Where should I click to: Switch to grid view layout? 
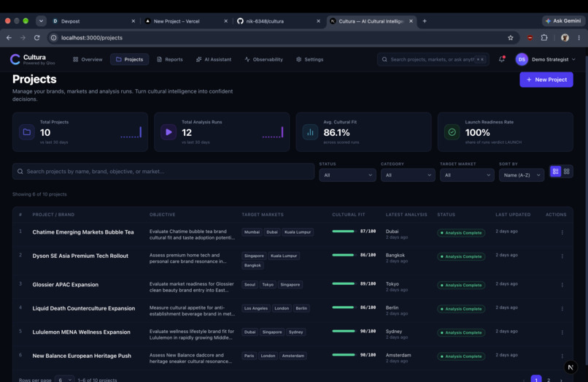coord(567,172)
